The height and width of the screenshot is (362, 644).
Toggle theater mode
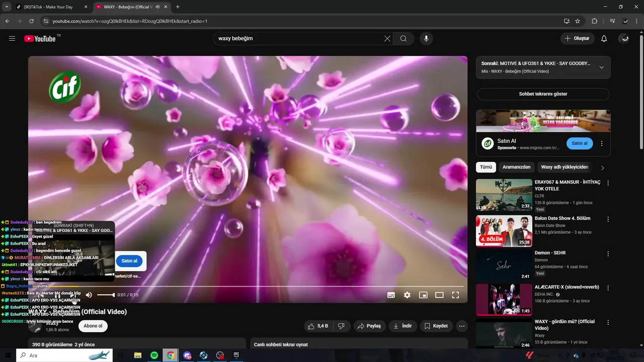(x=439, y=295)
